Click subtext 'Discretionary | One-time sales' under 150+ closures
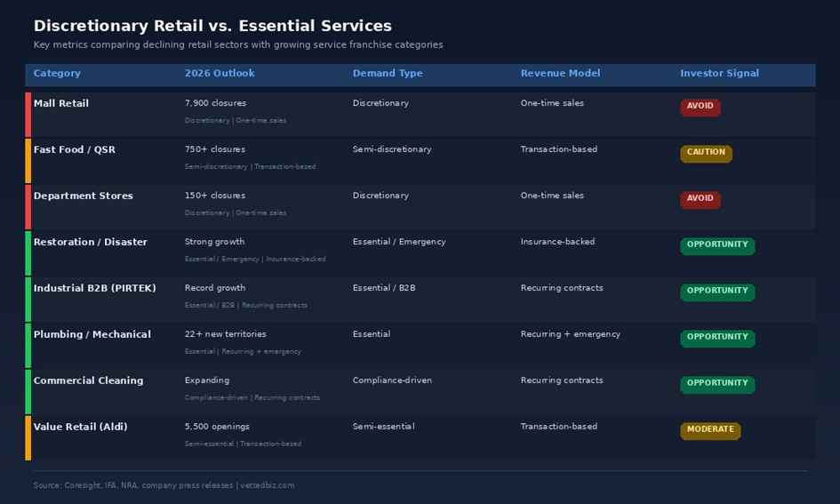 (236, 212)
